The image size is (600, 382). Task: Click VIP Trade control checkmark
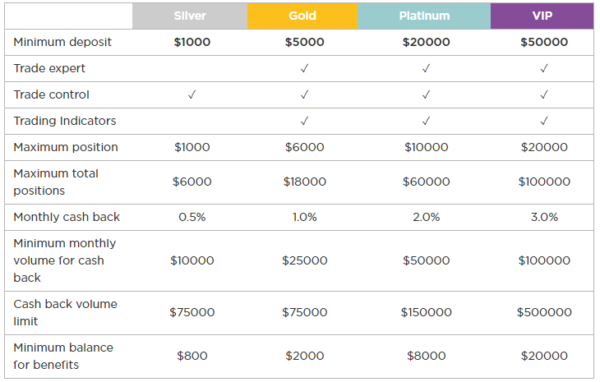[544, 95]
